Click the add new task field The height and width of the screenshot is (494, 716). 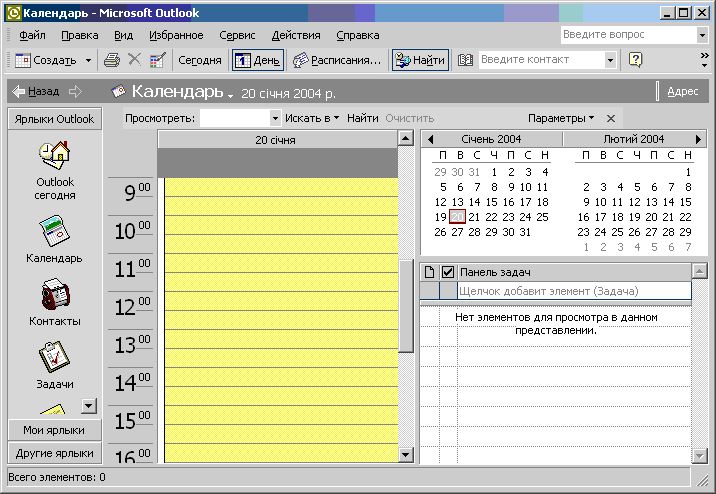click(574, 291)
